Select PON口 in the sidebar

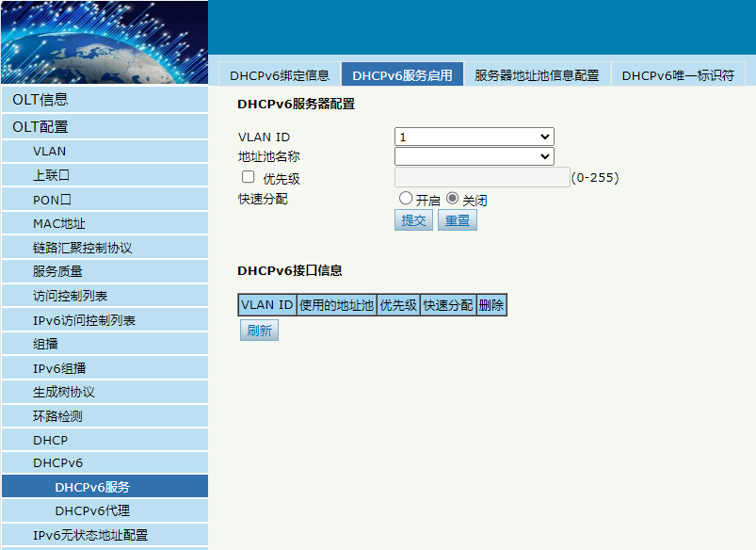click(105, 200)
